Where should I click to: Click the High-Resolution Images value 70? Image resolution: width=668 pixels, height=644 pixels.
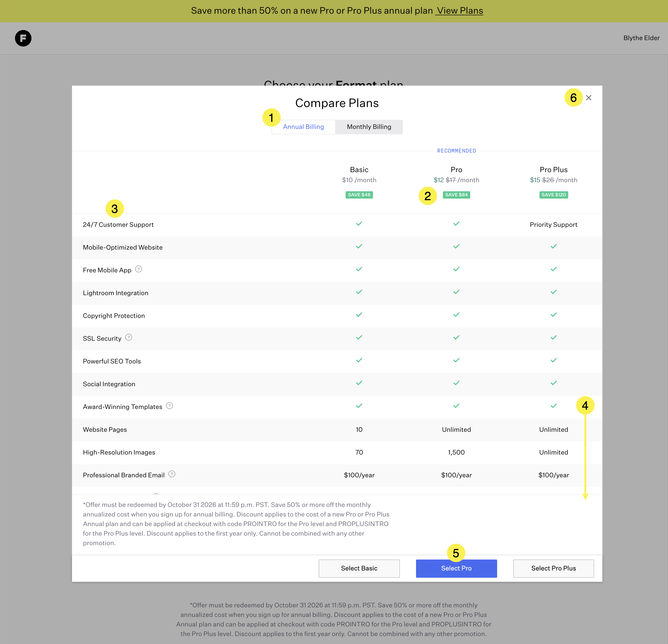[359, 452]
